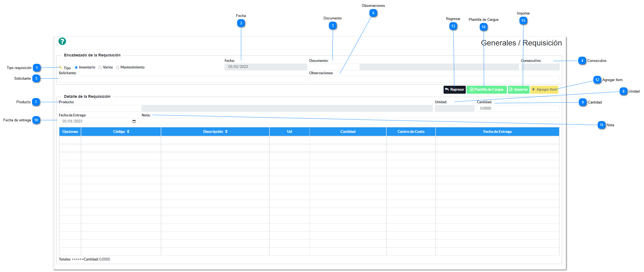Select the Mantenimiento radio option
This screenshot has height=272, width=644.
click(117, 67)
